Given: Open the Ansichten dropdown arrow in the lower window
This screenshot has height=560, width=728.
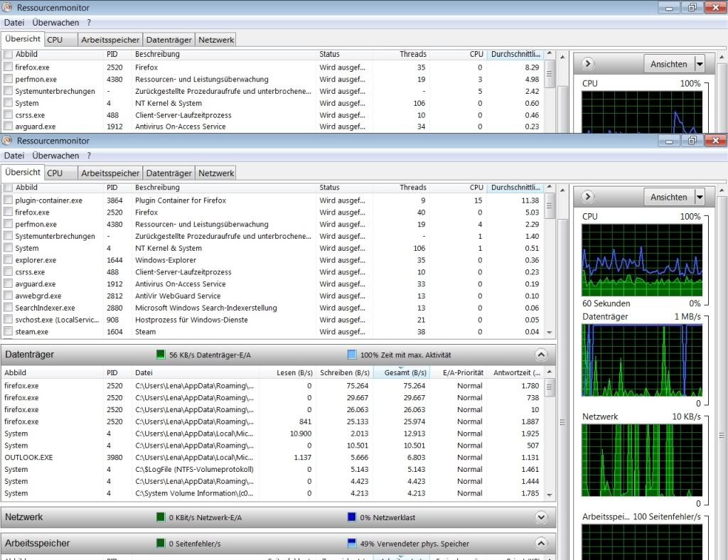Looking at the screenshot, I should pos(700,197).
